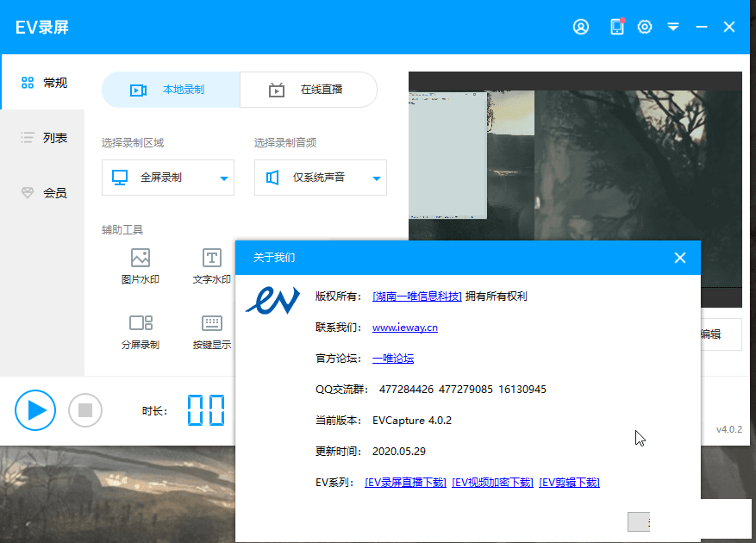Image resolution: width=756 pixels, height=543 pixels.
Task: Open the 文字水印 tool
Action: pyautogui.click(x=212, y=265)
